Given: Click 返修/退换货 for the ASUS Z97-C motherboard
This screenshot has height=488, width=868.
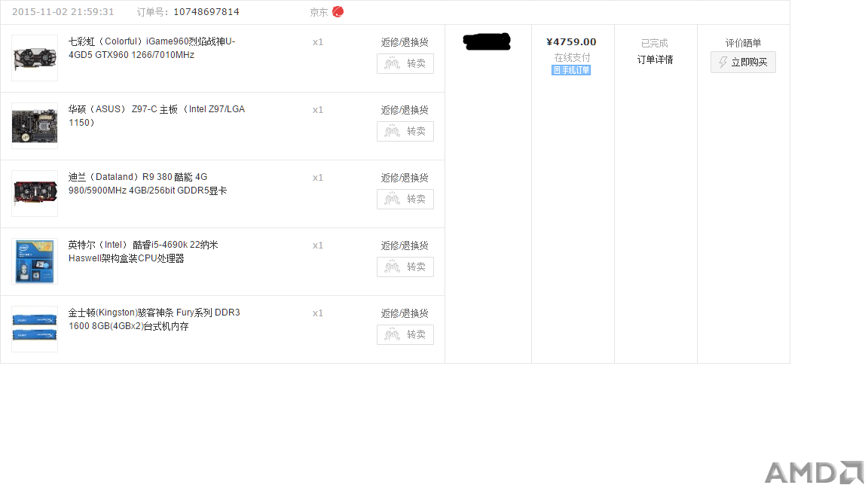Looking at the screenshot, I should 405,110.
